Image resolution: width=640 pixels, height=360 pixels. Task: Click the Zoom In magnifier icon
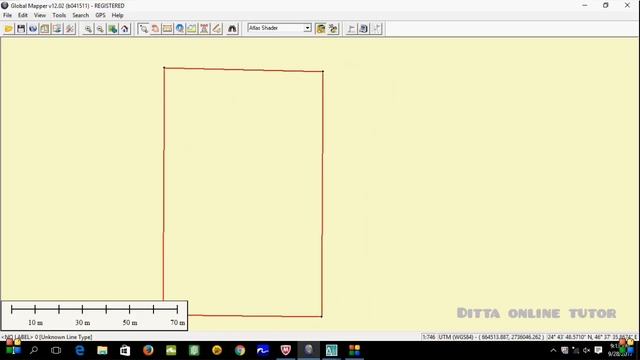(88, 29)
